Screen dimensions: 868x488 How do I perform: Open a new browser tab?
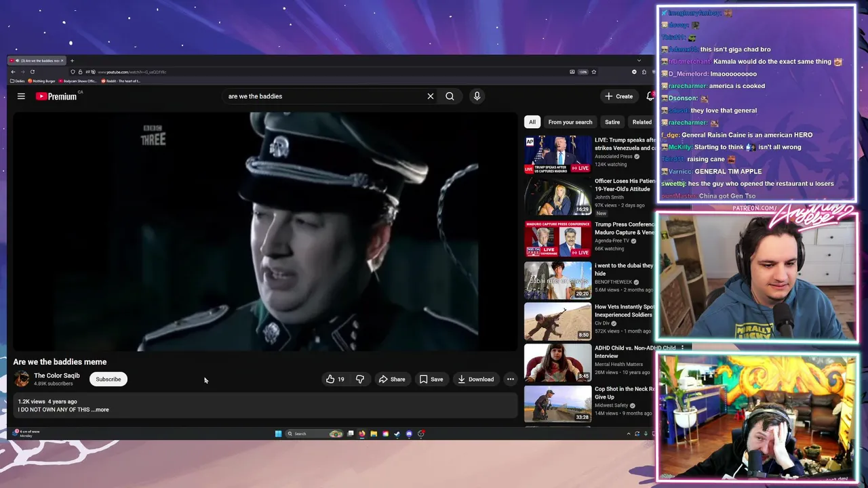point(72,60)
